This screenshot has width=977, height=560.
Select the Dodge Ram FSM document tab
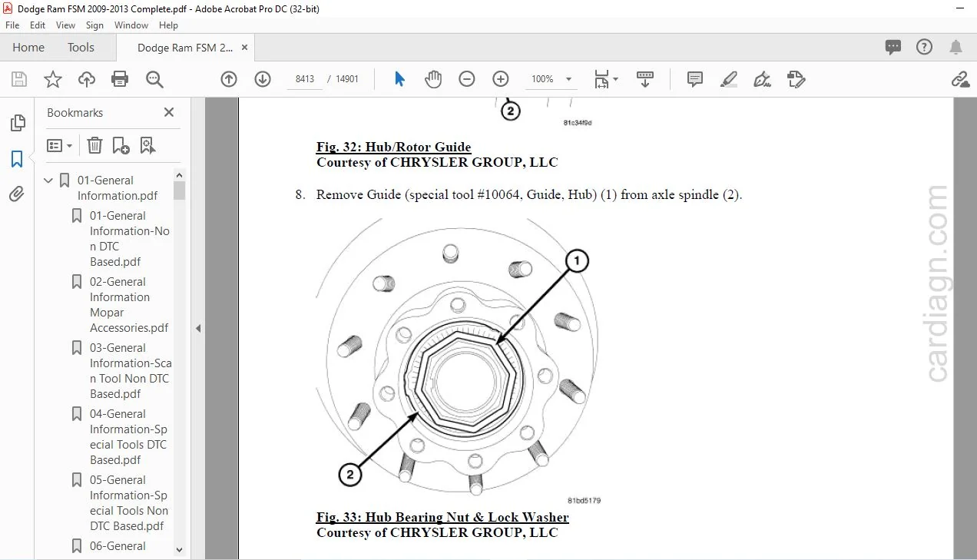pyautogui.click(x=184, y=48)
